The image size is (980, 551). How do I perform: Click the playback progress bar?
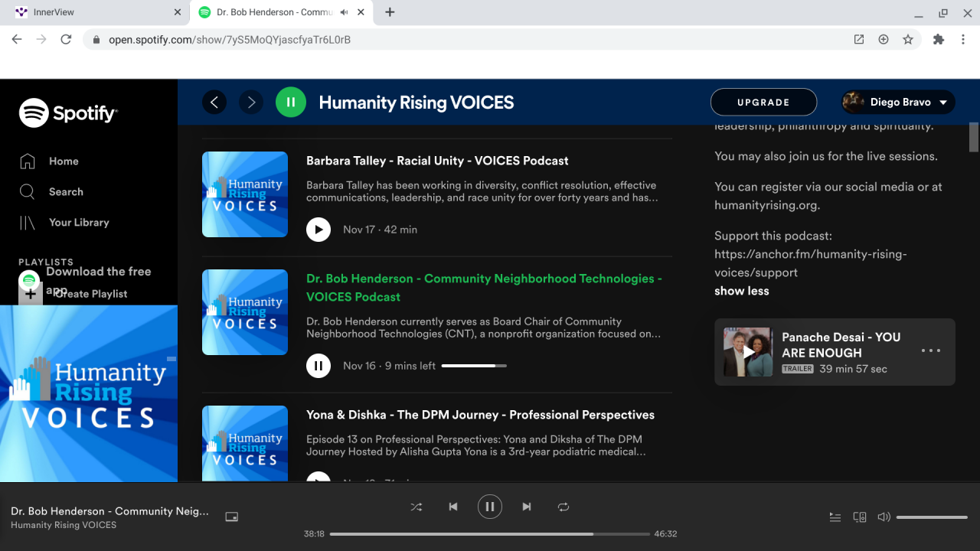490,534
